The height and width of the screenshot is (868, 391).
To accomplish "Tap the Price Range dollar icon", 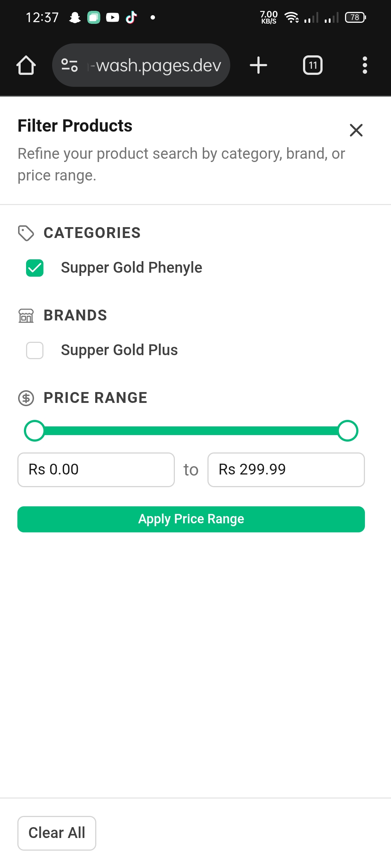I will click(x=26, y=398).
